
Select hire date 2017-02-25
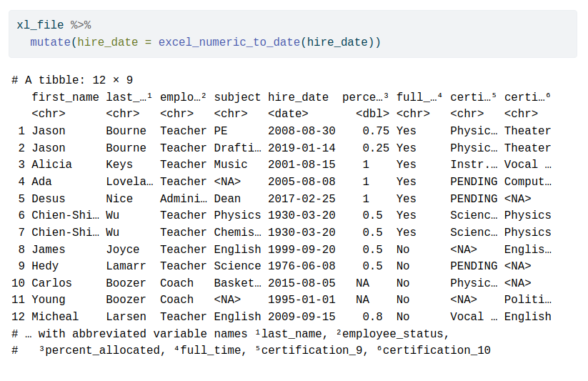click(302, 199)
